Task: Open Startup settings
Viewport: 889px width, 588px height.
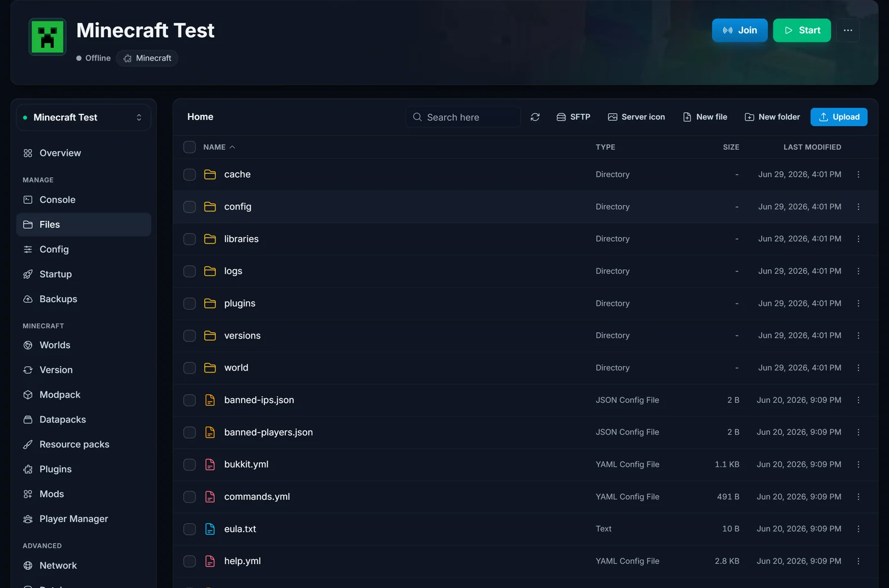Action: [x=83, y=274]
